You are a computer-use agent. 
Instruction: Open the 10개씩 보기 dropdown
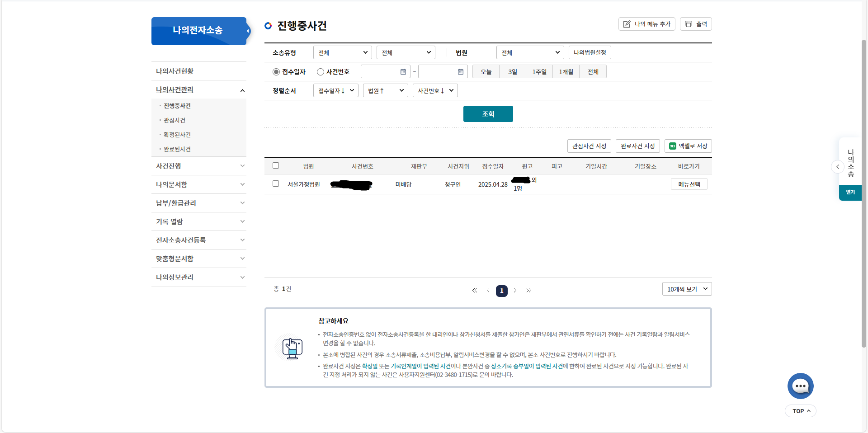pyautogui.click(x=687, y=289)
